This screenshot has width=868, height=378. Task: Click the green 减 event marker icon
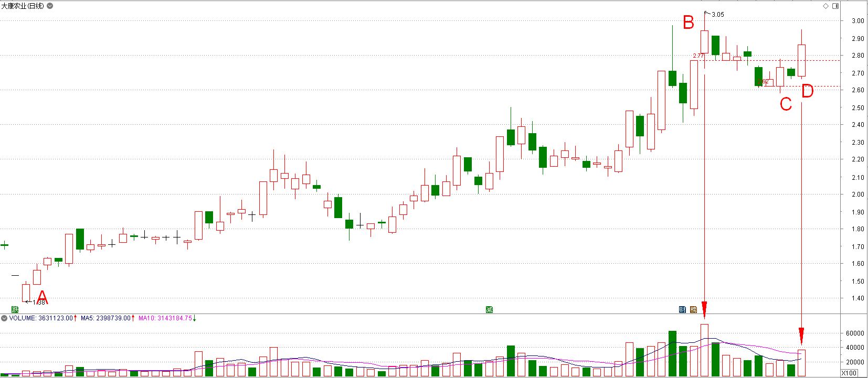489,309
